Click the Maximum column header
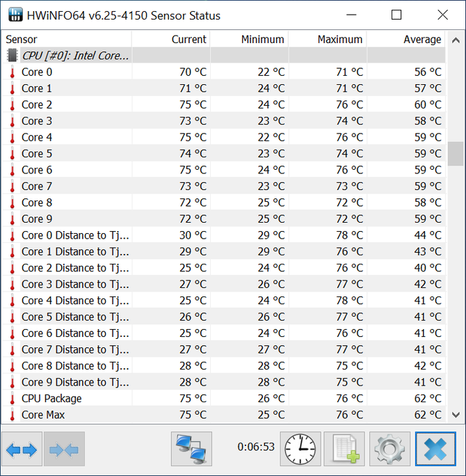The image size is (466, 476). 328,39
